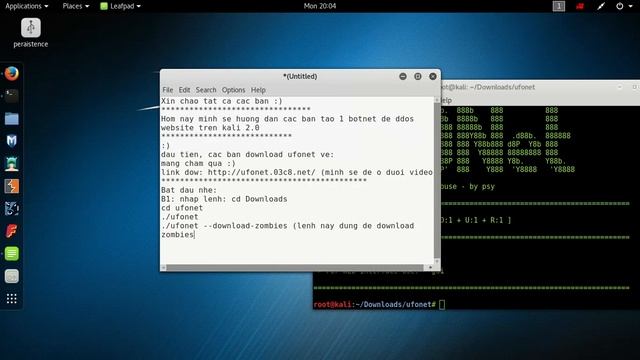Open the Terminal icon in dock
Screen dimensions: 640x360
11,96
